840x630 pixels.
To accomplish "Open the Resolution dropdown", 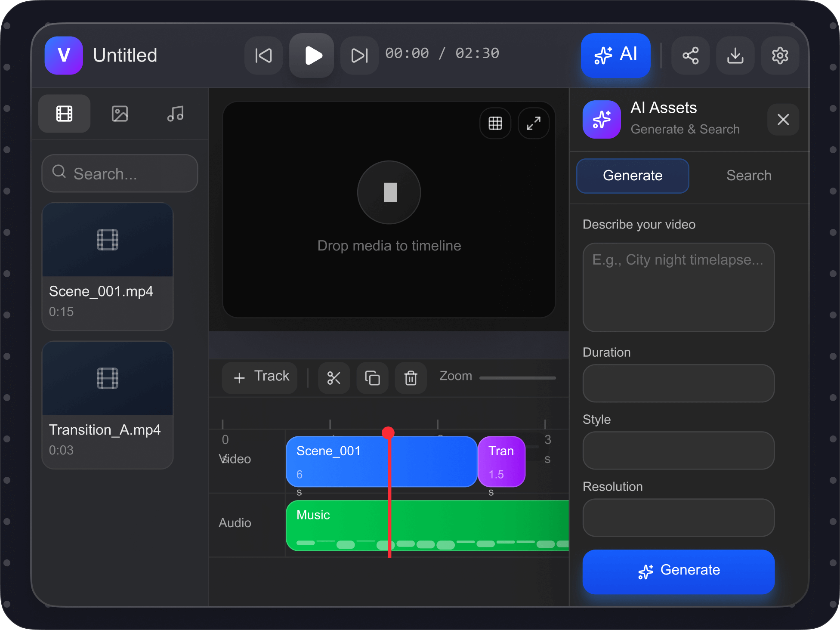I will point(678,517).
